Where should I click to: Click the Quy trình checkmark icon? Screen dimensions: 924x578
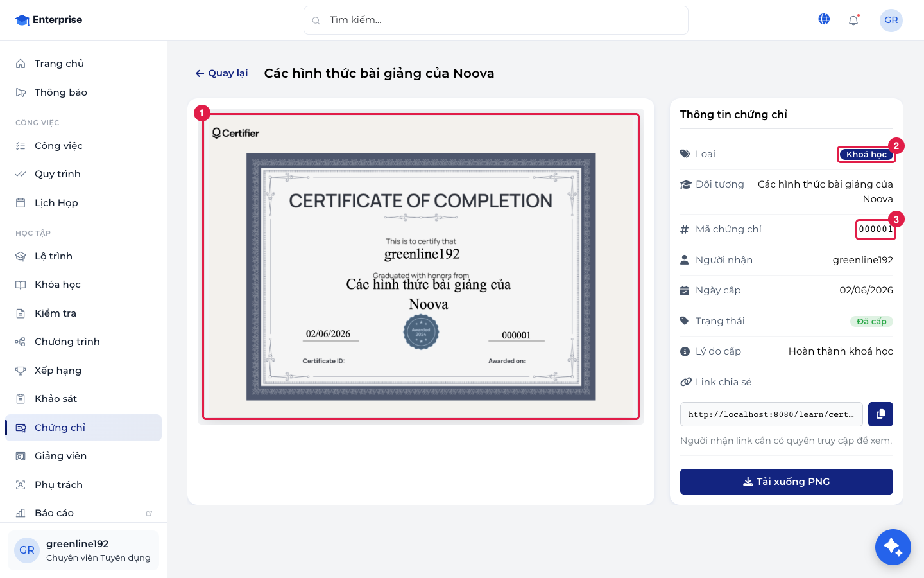point(21,174)
